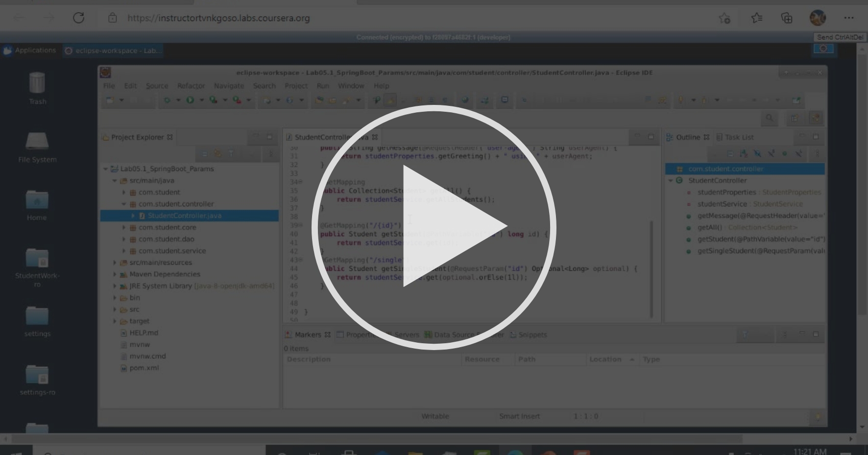Image resolution: width=868 pixels, height=455 pixels.
Task: Expand the src/main/resources folder
Action: tap(115, 262)
